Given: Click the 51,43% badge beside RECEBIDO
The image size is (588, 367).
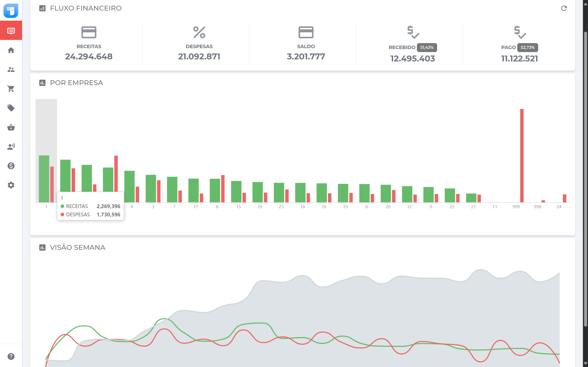Looking at the screenshot, I should (x=427, y=47).
